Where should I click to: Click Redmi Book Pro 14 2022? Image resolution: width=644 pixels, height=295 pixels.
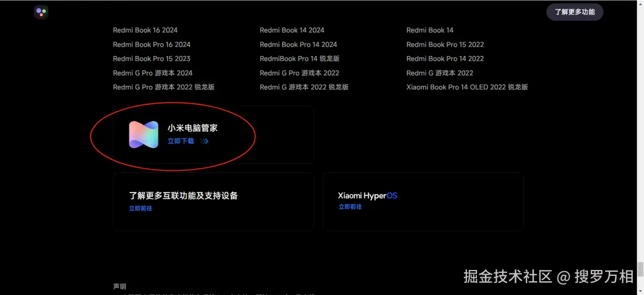(445, 58)
